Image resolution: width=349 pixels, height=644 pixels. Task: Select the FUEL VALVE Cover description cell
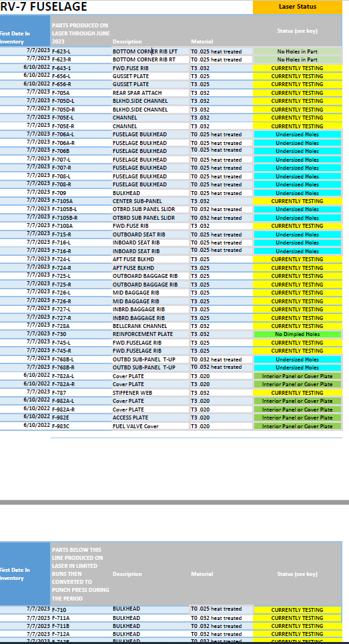(x=151, y=426)
